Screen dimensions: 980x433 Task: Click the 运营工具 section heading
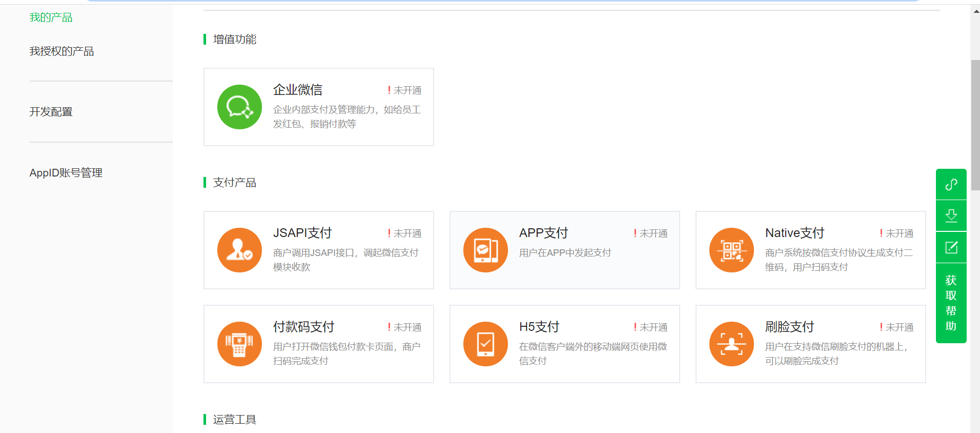[235, 420]
